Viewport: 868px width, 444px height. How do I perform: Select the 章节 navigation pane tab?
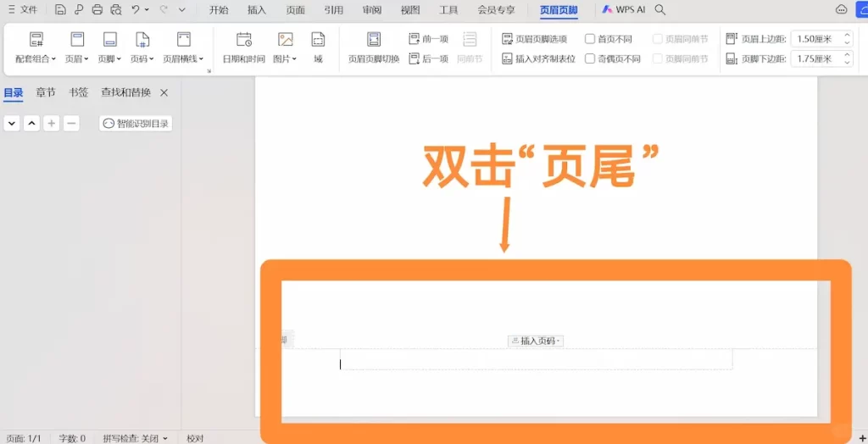click(x=46, y=92)
